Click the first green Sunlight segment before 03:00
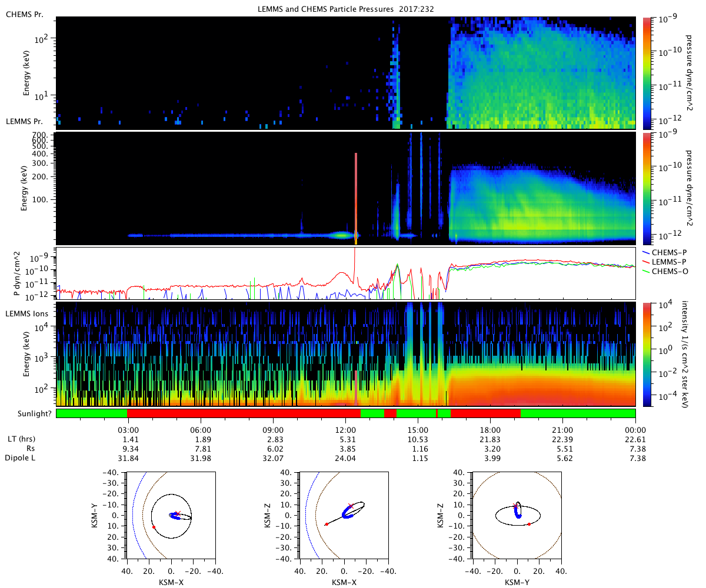The width and height of the screenshot is (706, 588). 92,413
